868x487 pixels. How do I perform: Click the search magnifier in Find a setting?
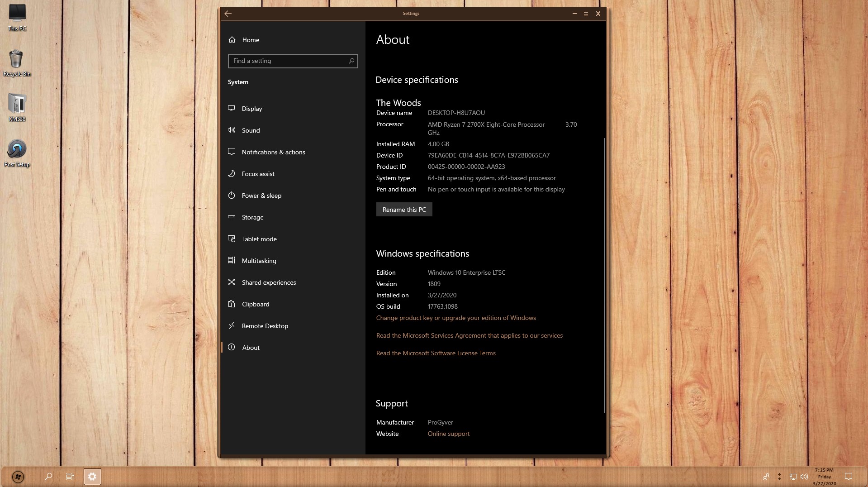pos(351,61)
